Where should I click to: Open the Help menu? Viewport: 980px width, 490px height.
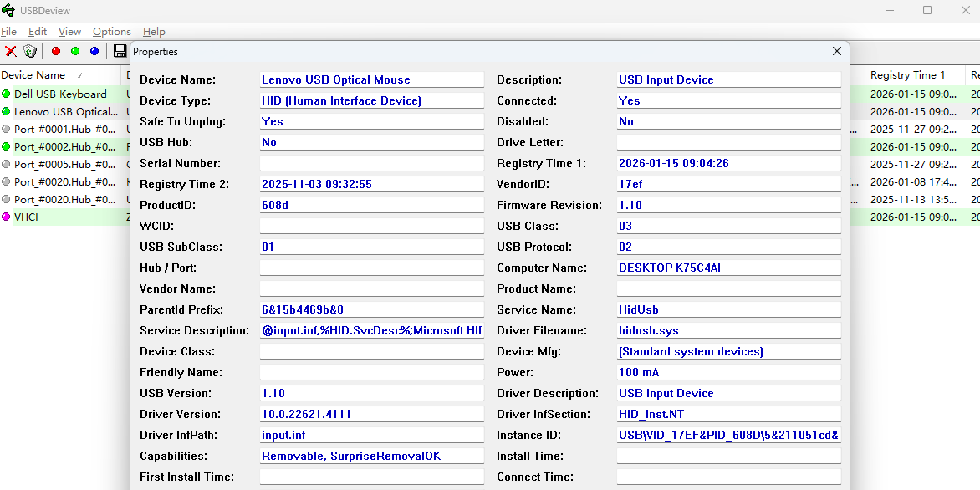tap(154, 31)
